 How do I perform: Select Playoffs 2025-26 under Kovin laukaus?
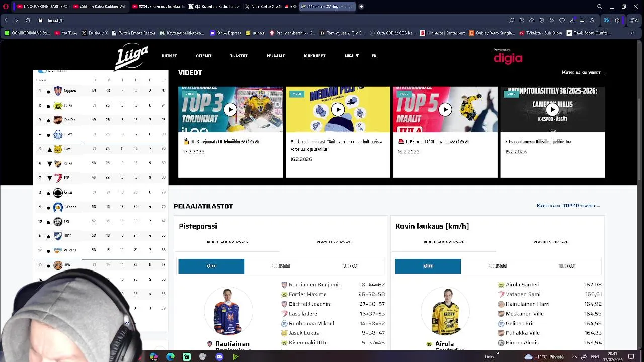pyautogui.click(x=551, y=242)
